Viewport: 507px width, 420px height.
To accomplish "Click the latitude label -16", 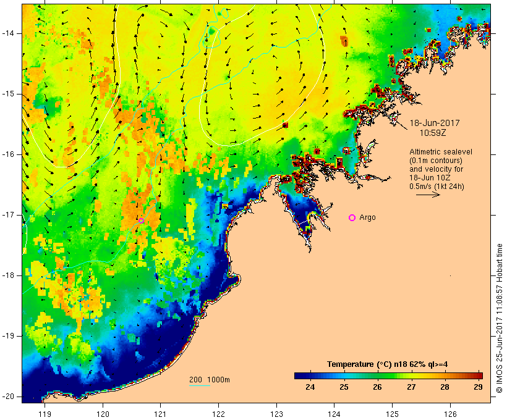I will (x=8, y=154).
